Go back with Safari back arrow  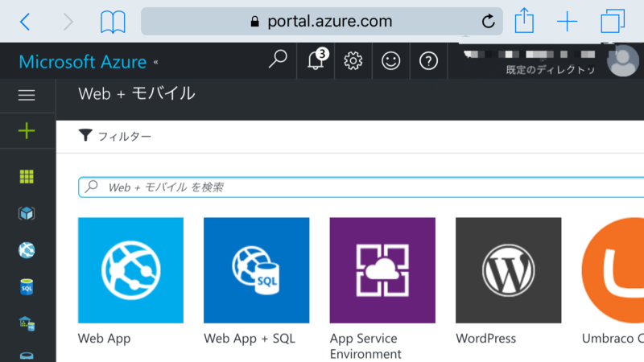(25, 22)
